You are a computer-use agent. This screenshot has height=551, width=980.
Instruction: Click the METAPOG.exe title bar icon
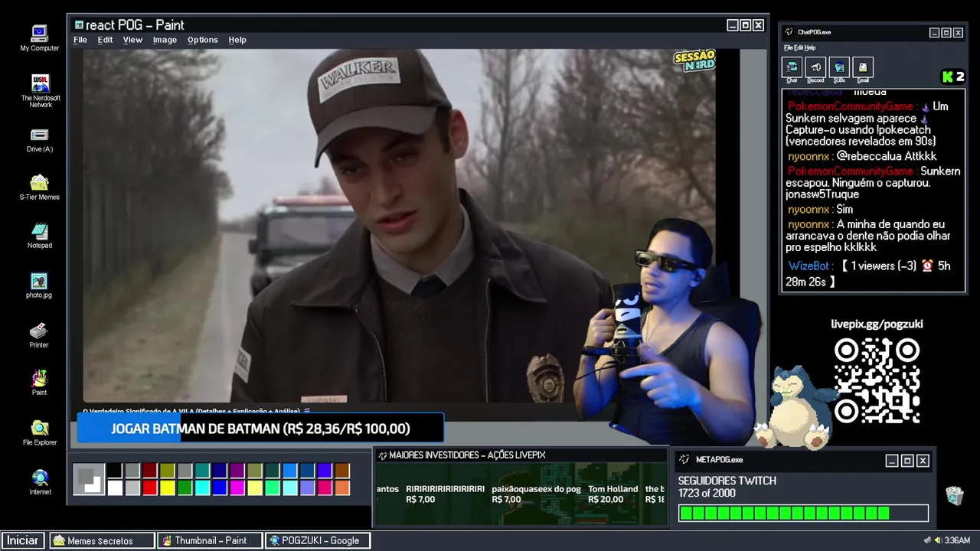tap(684, 460)
